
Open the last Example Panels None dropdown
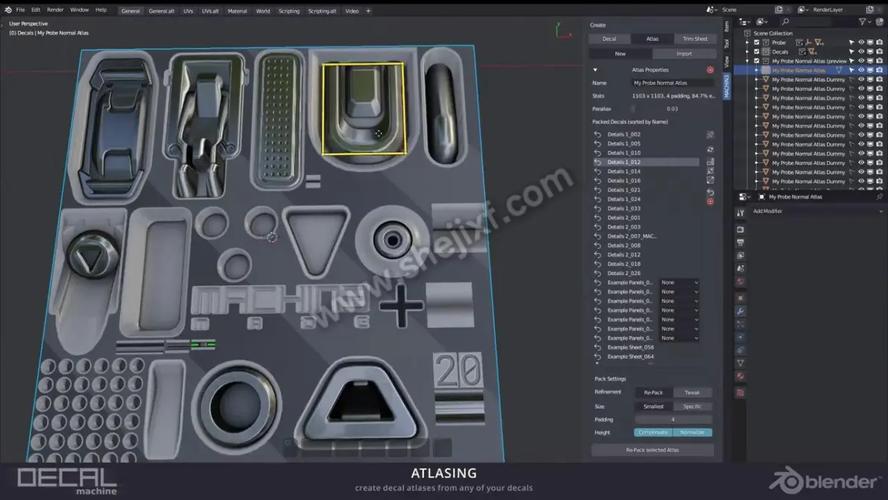coord(679,338)
